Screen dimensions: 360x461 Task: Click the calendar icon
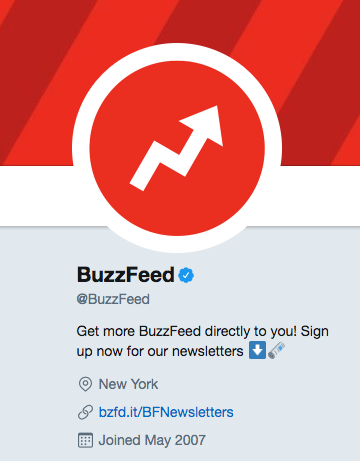coord(85,440)
